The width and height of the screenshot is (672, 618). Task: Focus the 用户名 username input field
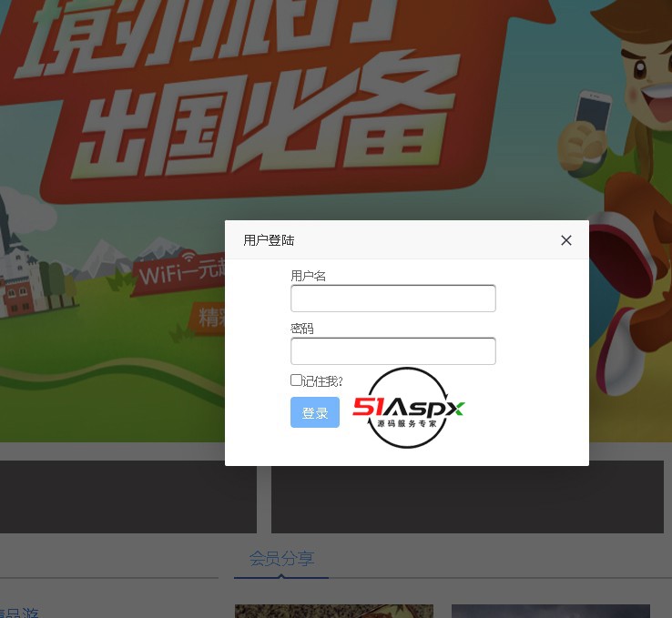393,299
